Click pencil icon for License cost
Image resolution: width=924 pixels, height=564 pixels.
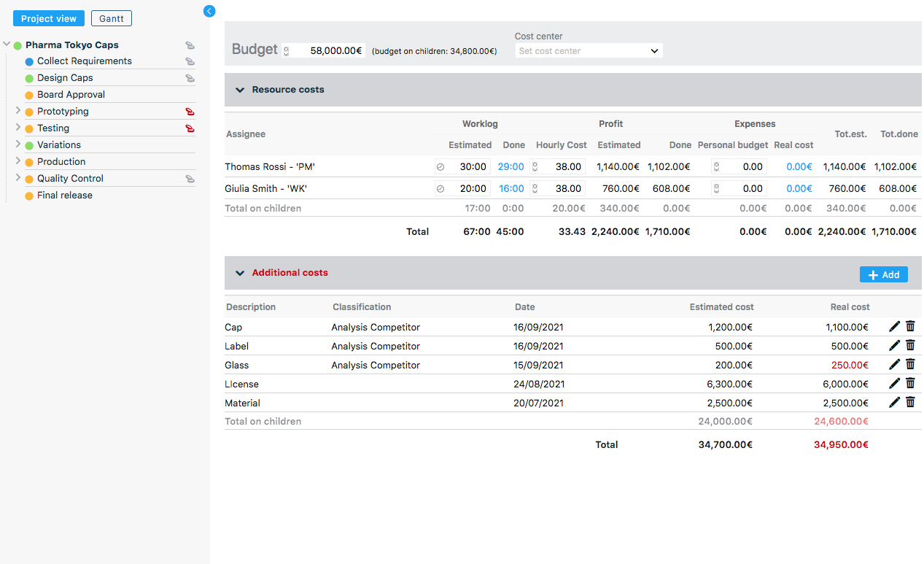pos(895,384)
